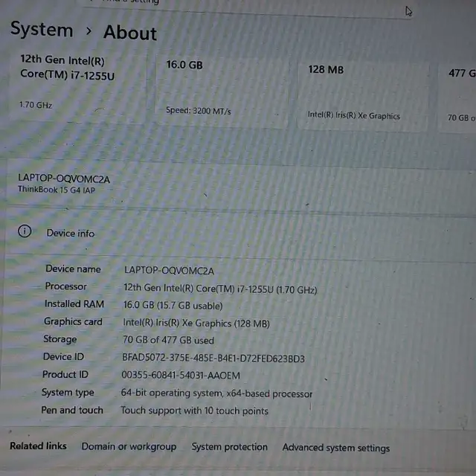476x476 pixels.
Task: Click the 477 GB storage card
Action: 457,97
